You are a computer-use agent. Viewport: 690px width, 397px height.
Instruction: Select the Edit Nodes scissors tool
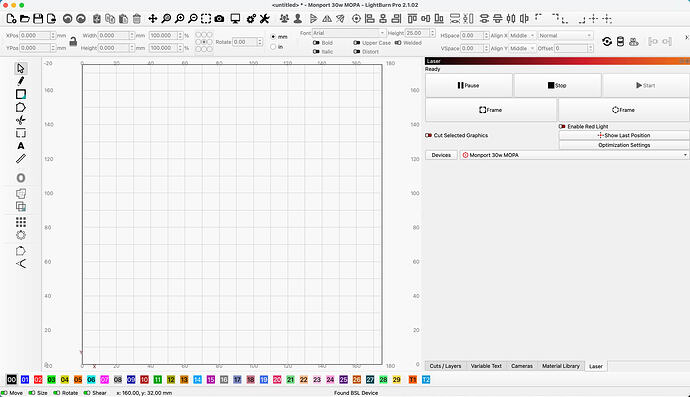[21, 120]
